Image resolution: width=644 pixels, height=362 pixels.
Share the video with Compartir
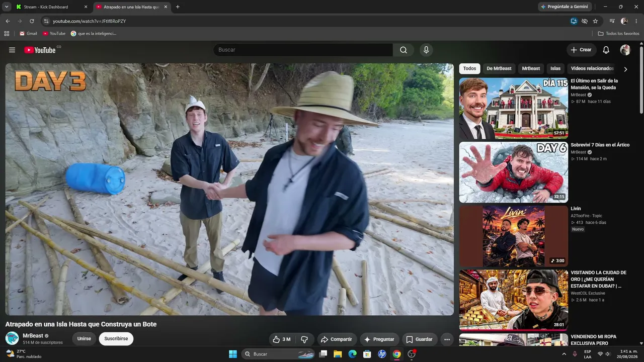coord(337,339)
